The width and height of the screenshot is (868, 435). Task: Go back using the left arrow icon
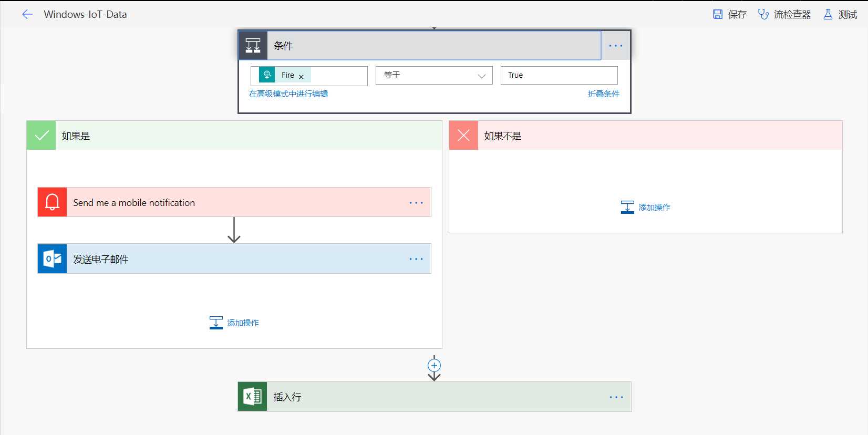(x=27, y=15)
